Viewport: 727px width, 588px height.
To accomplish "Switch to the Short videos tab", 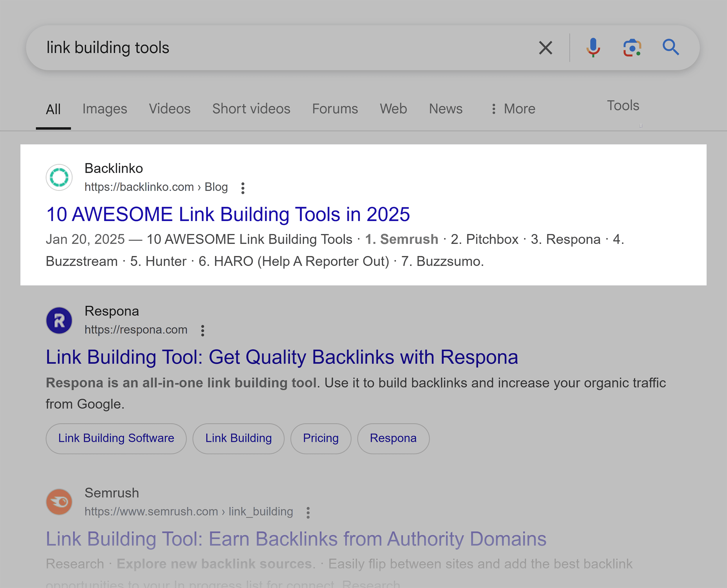I will click(x=251, y=109).
